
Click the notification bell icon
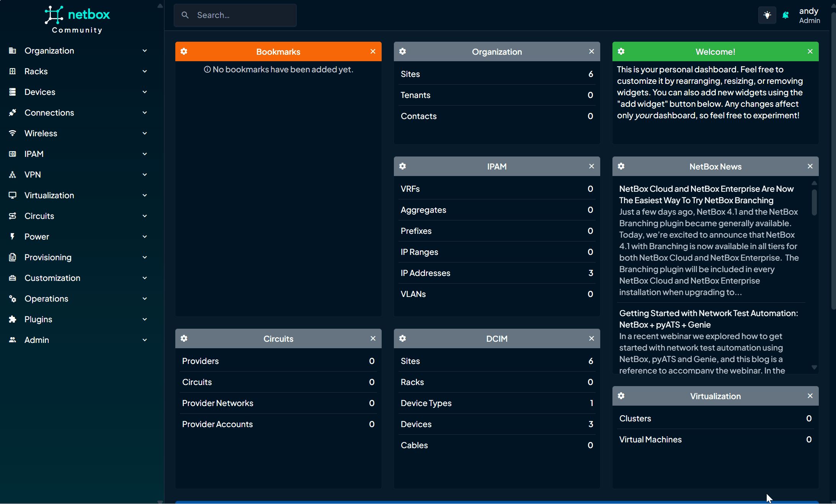[785, 15]
